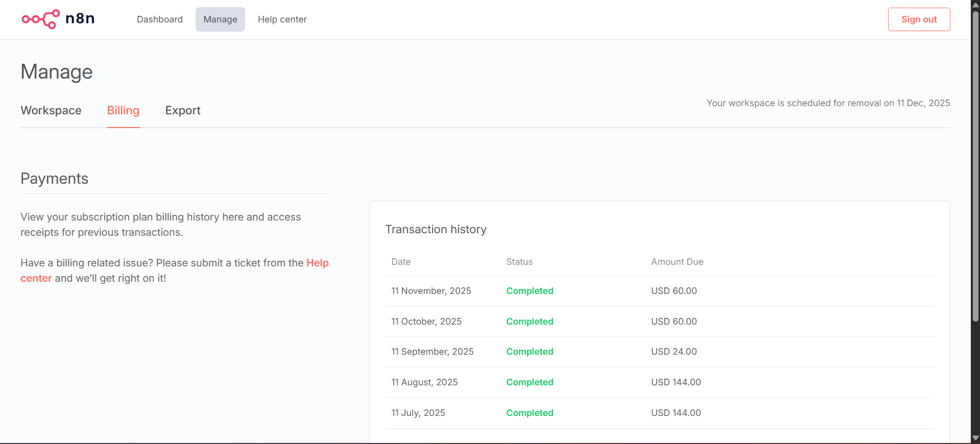Click the vertical page scrollbar thumb
Viewport: 980px width, 444px height.
[975, 163]
